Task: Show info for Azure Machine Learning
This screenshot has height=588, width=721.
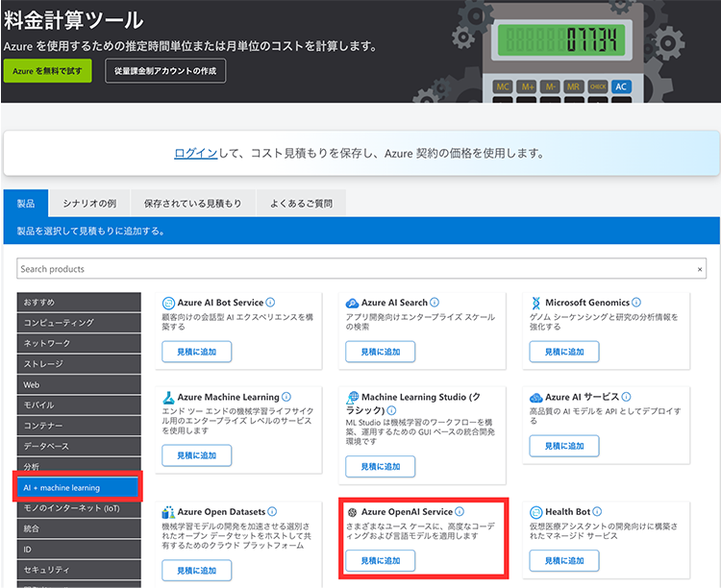Action: tap(286, 397)
